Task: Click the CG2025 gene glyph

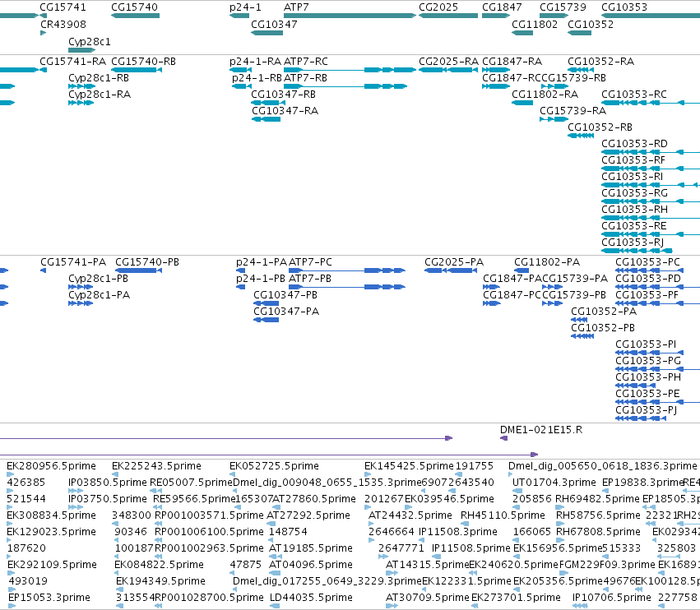Action: point(448,16)
